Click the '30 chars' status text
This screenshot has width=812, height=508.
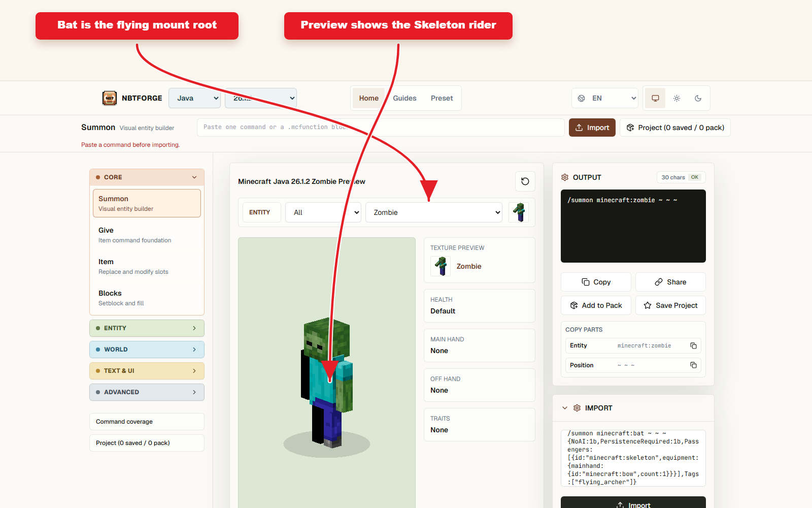[673, 177]
